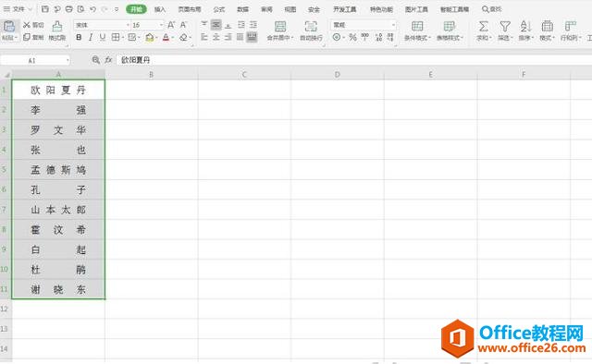Switch to the Page Layout (页面布局) tab
Viewport: 592px width, 364px height.
(x=190, y=9)
